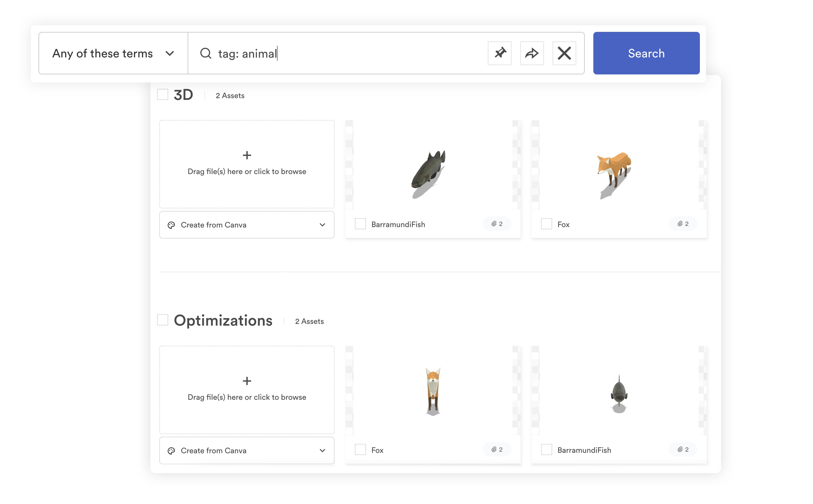
Task: Open BarramundiFish thumbnail in 3D section
Action: (433, 165)
